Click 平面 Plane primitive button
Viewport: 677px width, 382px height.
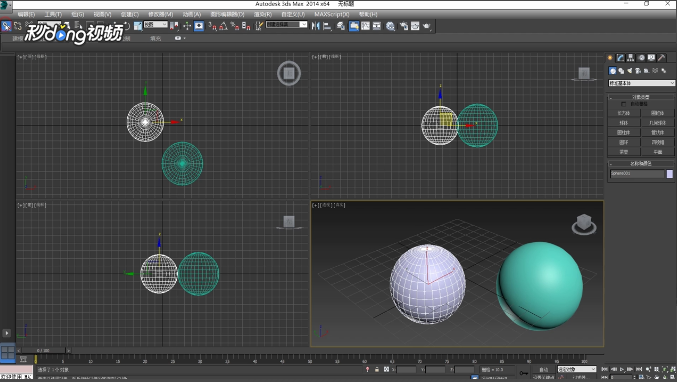[658, 152]
